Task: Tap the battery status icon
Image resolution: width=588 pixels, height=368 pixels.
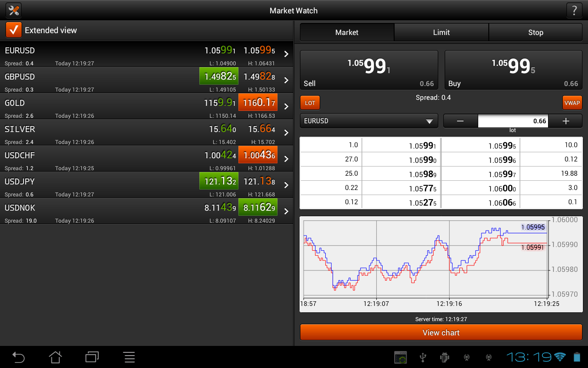Action: point(577,357)
